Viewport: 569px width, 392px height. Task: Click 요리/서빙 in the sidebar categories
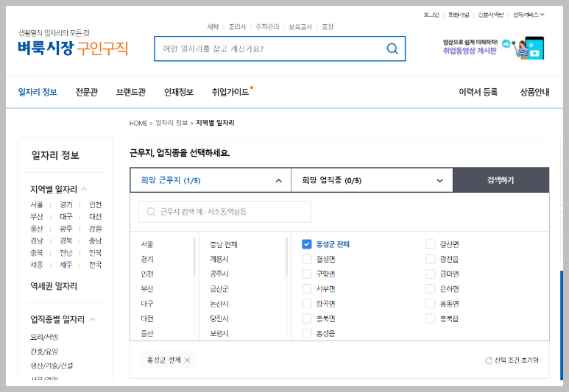pos(44,337)
